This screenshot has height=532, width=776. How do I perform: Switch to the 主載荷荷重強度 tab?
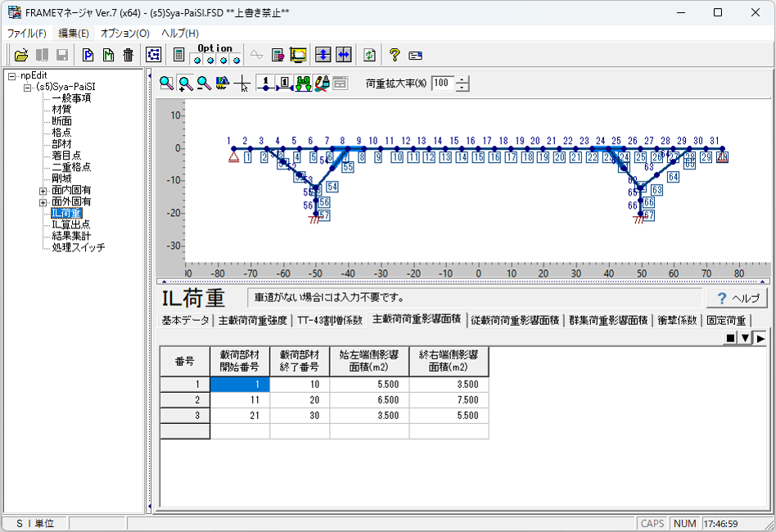pos(252,320)
